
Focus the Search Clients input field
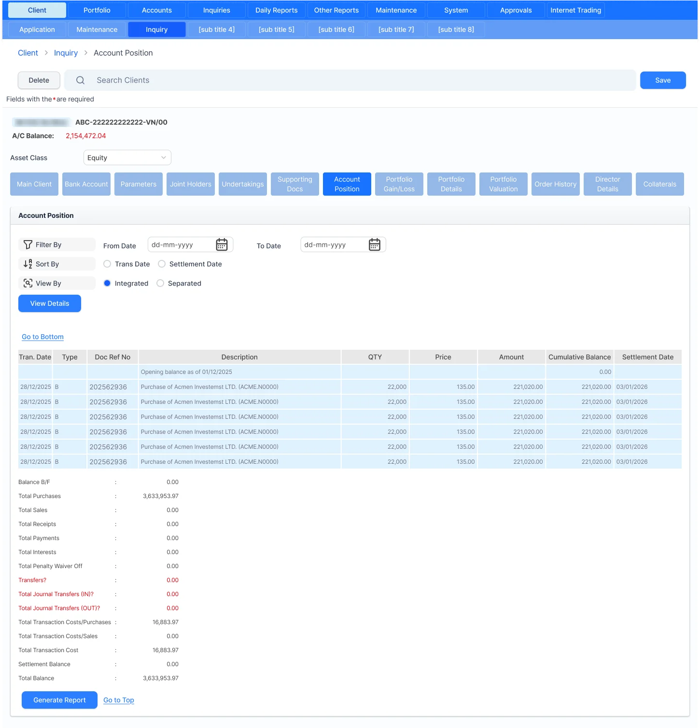(350, 80)
